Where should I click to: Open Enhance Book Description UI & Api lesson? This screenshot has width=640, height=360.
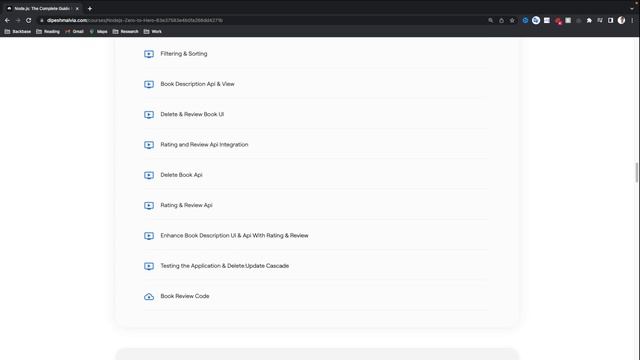(234, 236)
